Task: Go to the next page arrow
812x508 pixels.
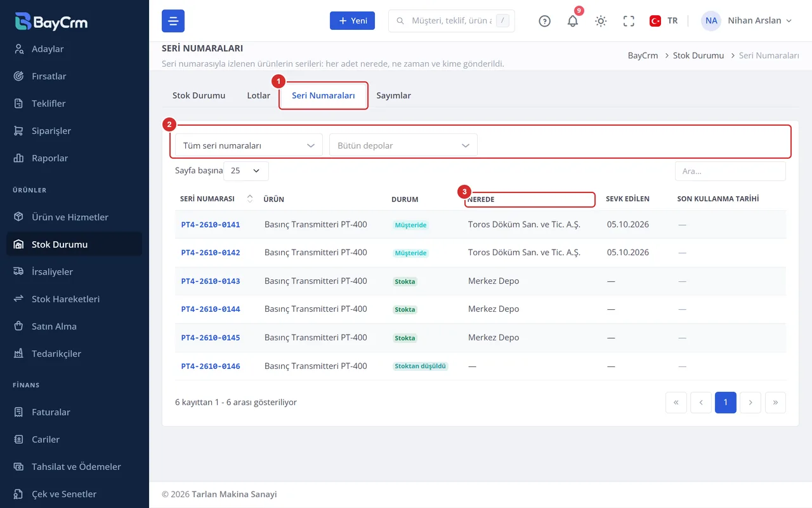Action: [750, 403]
